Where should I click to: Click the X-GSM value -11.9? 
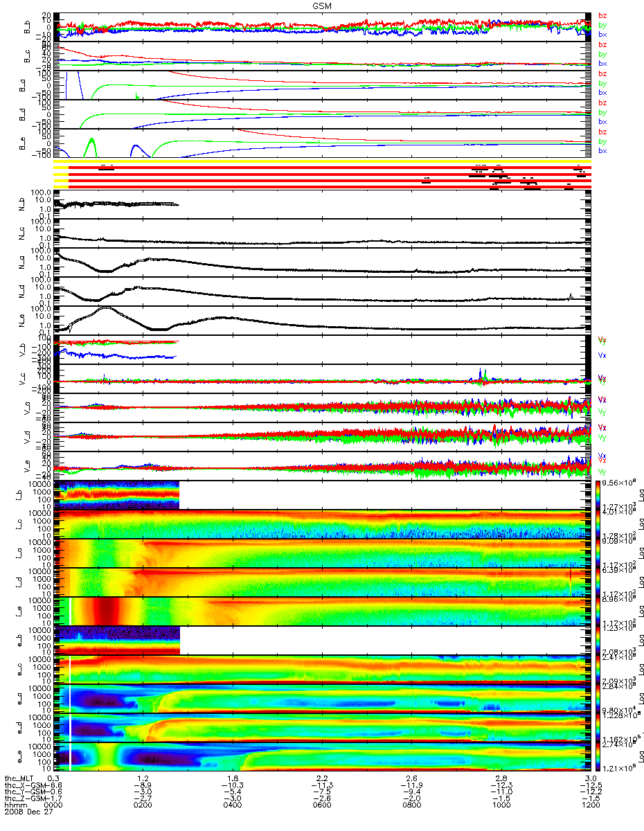[411, 785]
